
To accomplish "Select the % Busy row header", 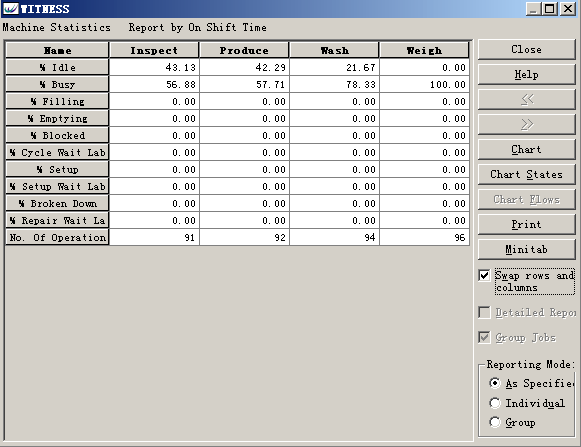I will click(x=57, y=85).
